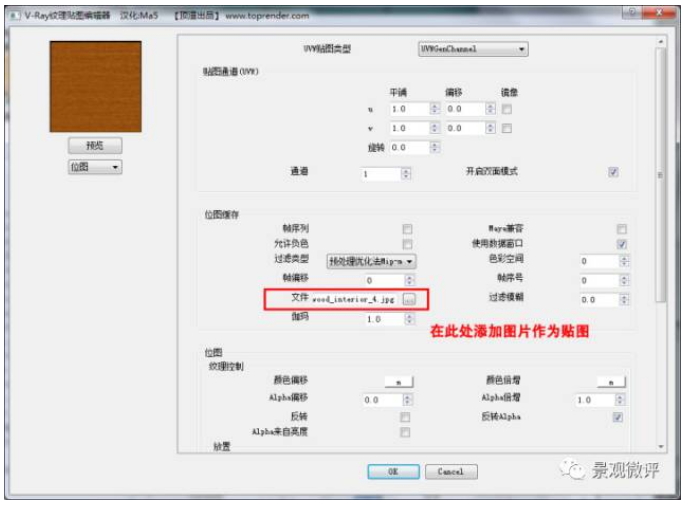Click the 颜色偏移 "m" map button

pos(398,381)
